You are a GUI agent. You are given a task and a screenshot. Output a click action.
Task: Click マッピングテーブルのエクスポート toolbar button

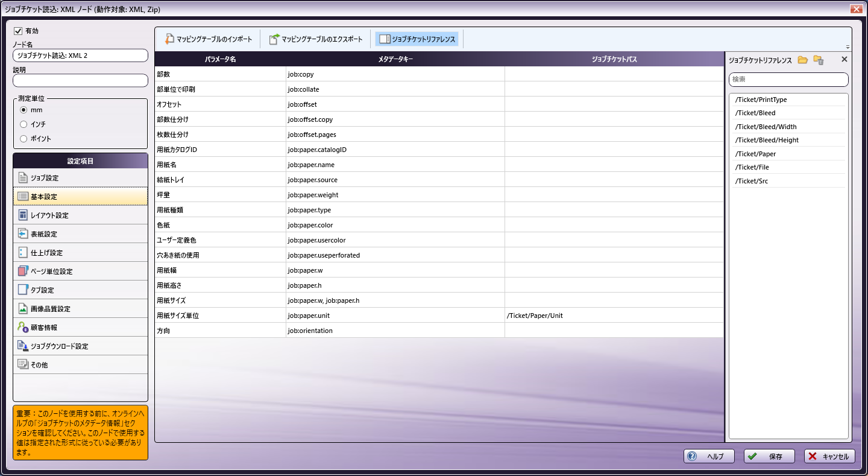click(316, 39)
